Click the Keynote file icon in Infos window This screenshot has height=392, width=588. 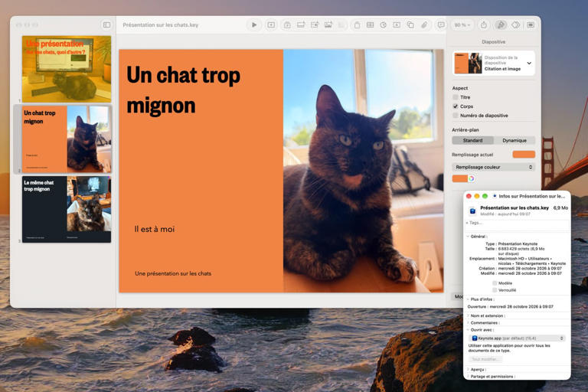click(x=473, y=211)
